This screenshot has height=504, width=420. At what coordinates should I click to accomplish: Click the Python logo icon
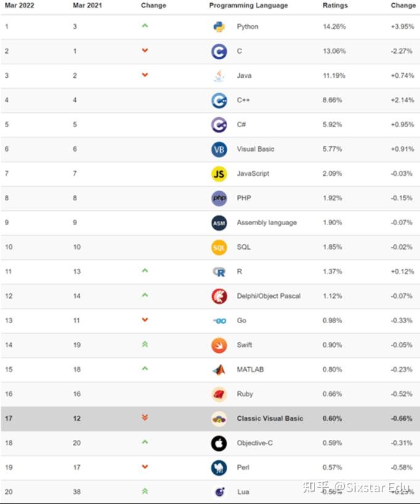(x=219, y=27)
